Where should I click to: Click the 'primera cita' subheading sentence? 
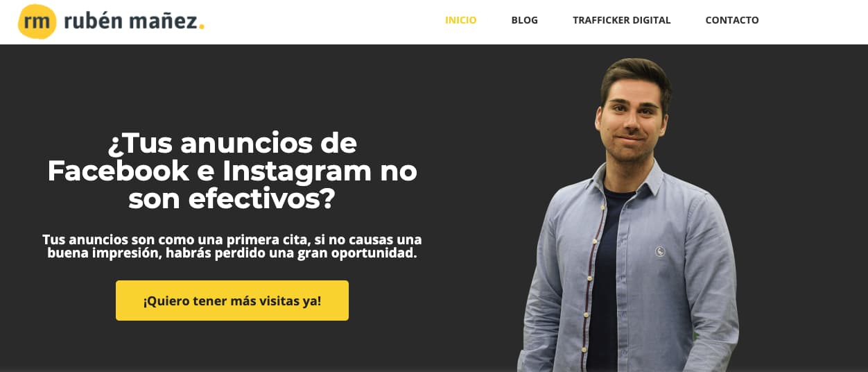[x=232, y=239]
